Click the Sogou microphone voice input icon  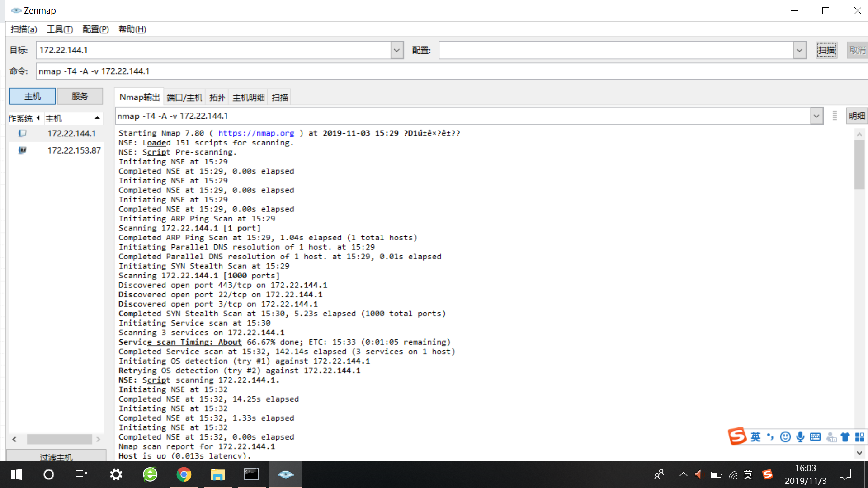[800, 437]
